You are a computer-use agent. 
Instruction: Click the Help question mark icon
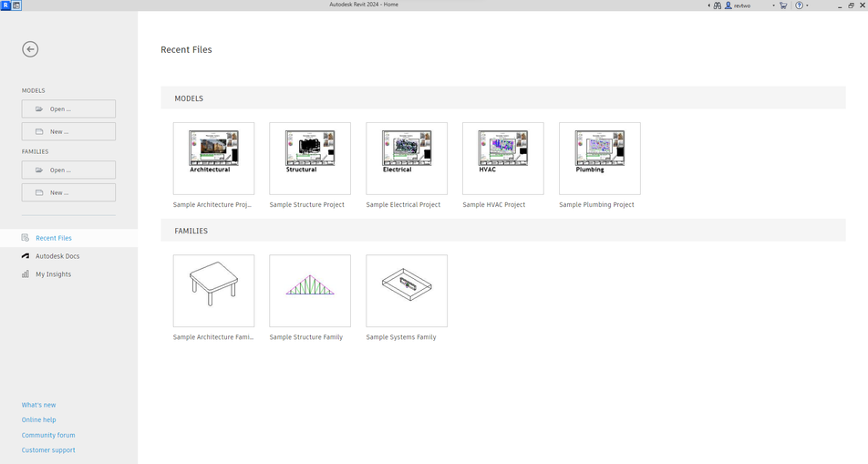800,5
